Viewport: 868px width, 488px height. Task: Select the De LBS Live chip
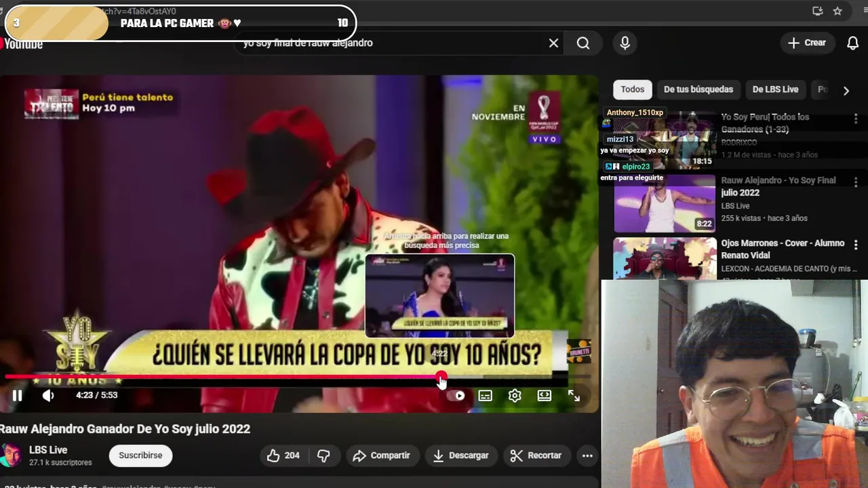pyautogui.click(x=775, y=89)
